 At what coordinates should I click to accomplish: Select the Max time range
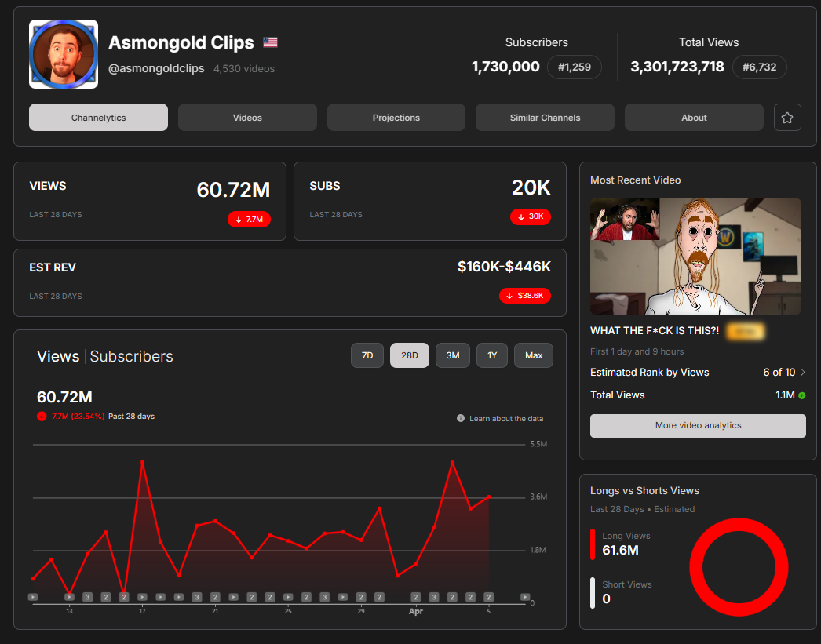[x=534, y=356]
